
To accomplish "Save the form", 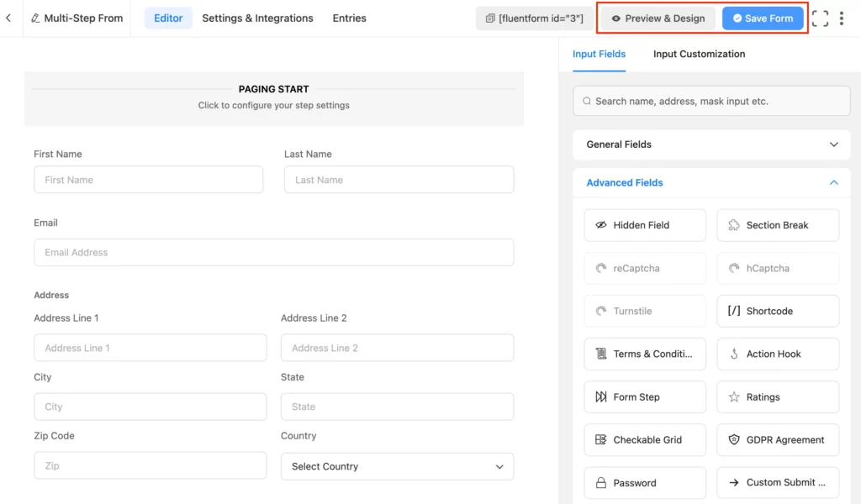I will point(763,17).
